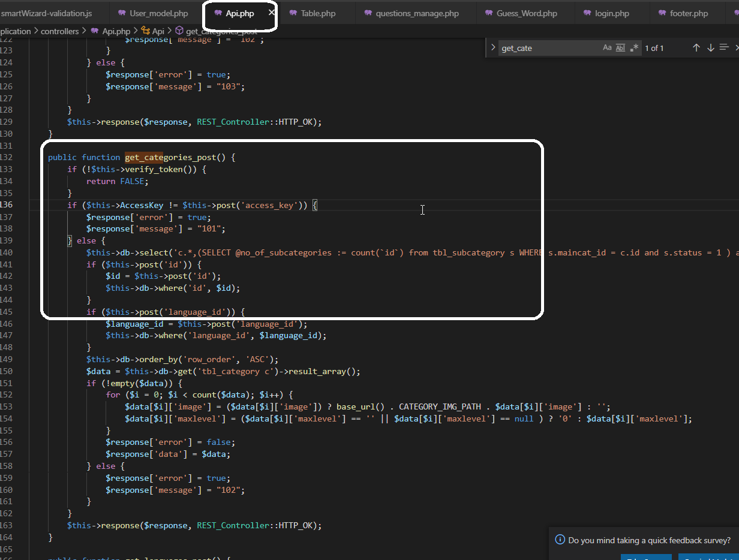
Task: Click the '1 of 1' match count
Action: pyautogui.click(x=654, y=48)
